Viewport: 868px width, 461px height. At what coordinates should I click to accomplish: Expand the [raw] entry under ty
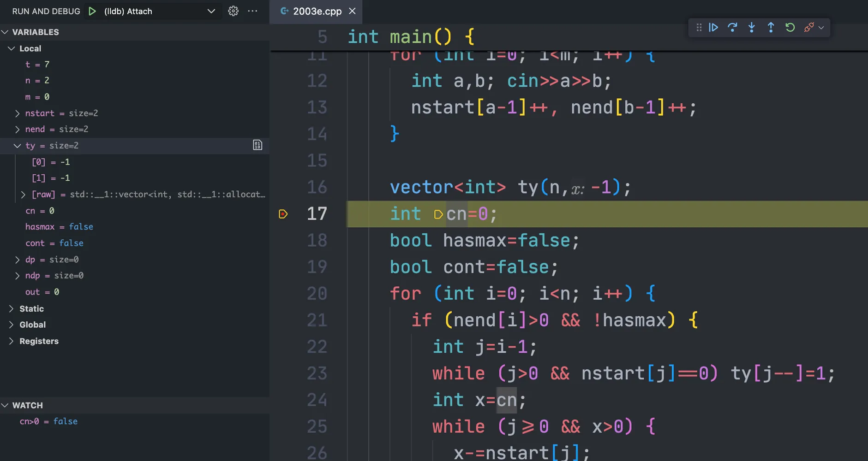[x=23, y=195]
